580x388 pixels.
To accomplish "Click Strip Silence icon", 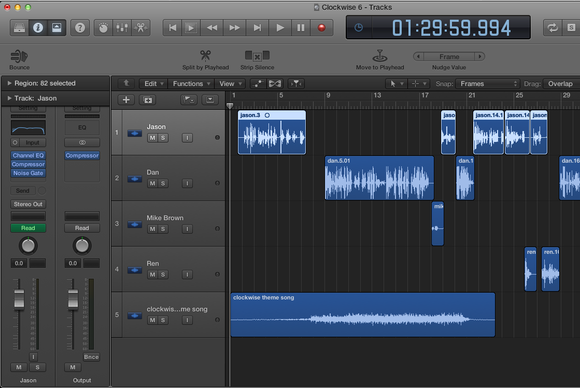I will (x=257, y=55).
